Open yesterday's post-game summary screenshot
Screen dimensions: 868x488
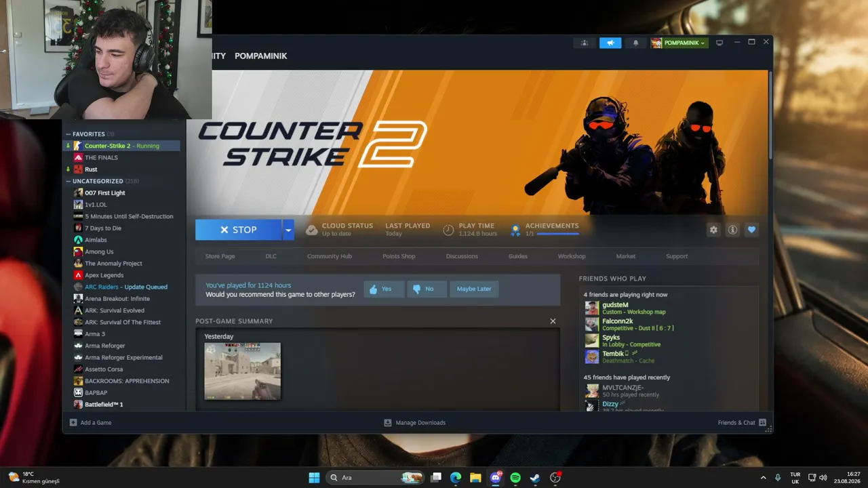click(x=242, y=371)
